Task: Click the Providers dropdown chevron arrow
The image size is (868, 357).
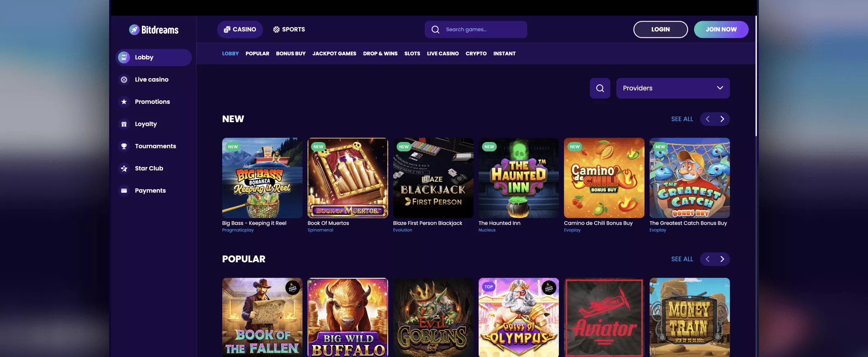Action: click(720, 88)
